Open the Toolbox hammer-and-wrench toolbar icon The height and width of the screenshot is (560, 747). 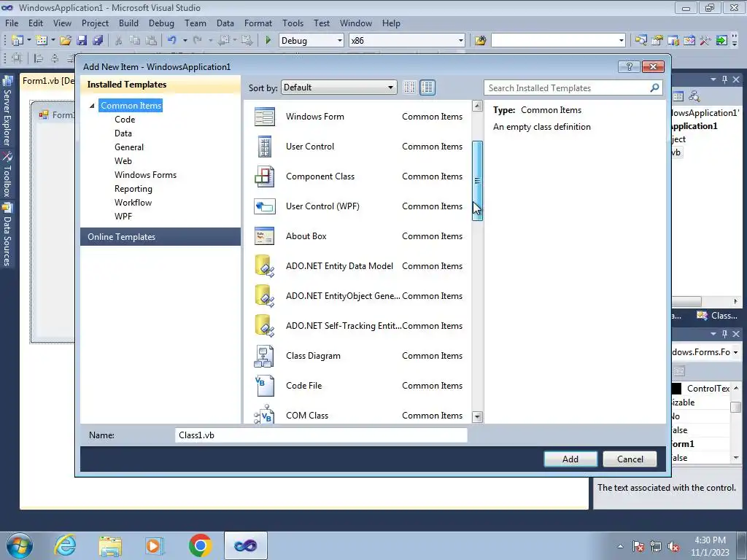705,41
